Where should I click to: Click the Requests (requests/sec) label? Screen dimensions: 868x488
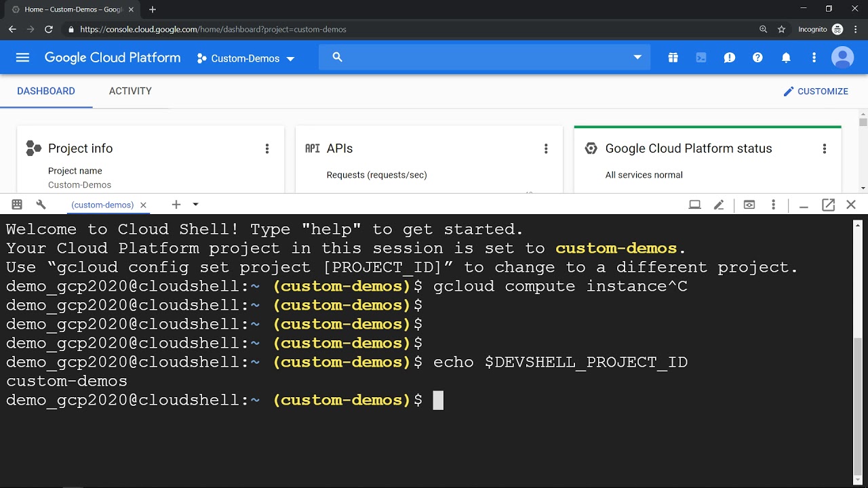pyautogui.click(x=377, y=175)
